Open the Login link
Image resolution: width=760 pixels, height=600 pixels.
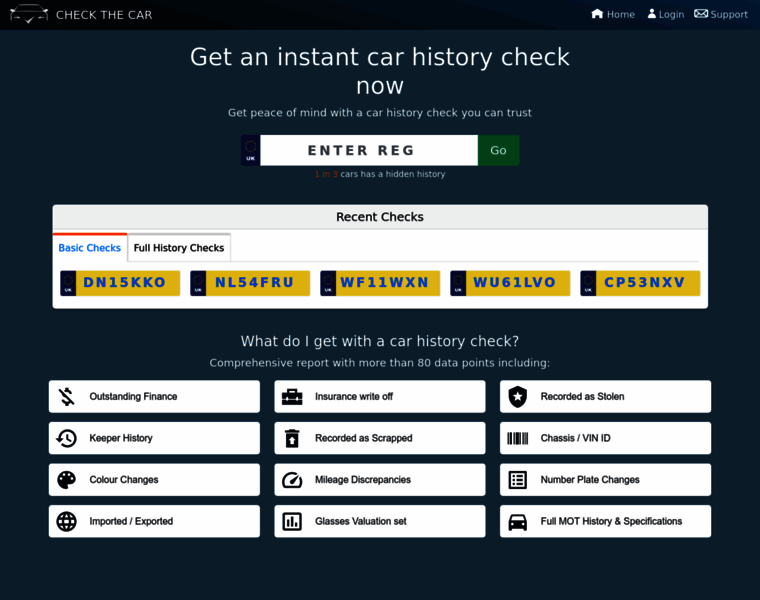point(666,14)
